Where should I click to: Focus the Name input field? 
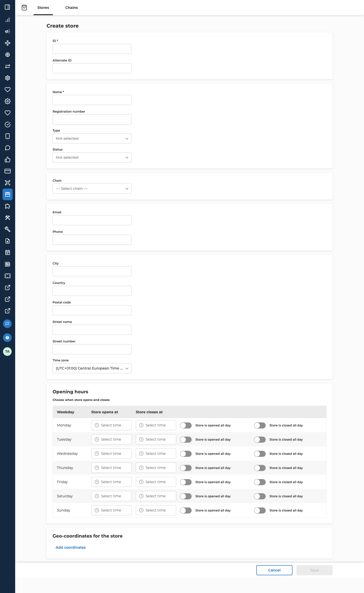tap(92, 100)
